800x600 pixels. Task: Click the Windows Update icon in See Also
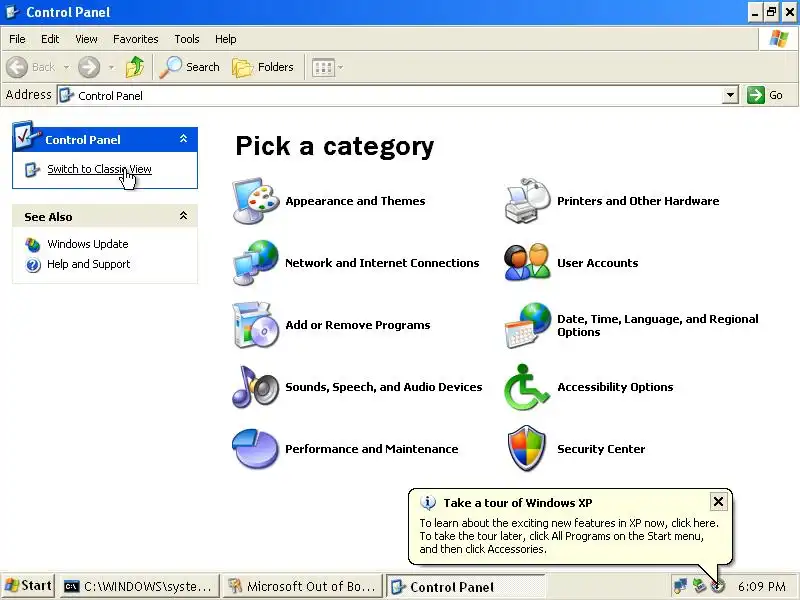(x=33, y=244)
